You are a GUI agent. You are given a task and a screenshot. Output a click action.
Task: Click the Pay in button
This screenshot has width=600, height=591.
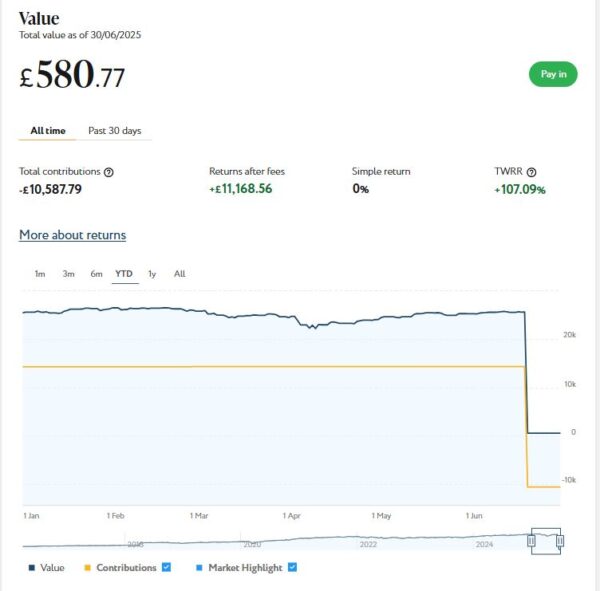coord(553,74)
